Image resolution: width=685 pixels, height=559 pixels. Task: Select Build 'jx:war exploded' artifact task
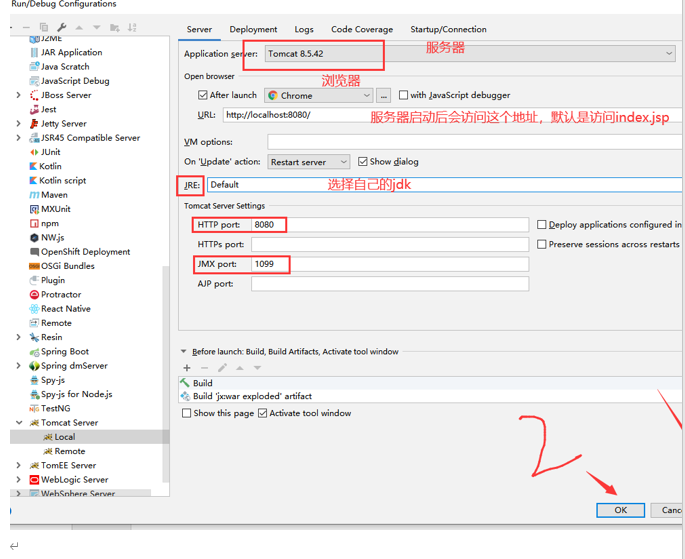click(430, 396)
